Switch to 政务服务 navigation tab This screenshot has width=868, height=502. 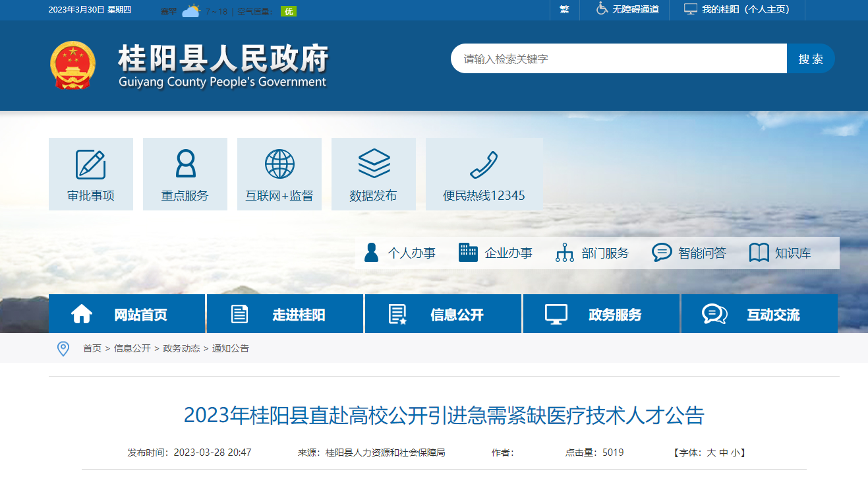(601, 314)
